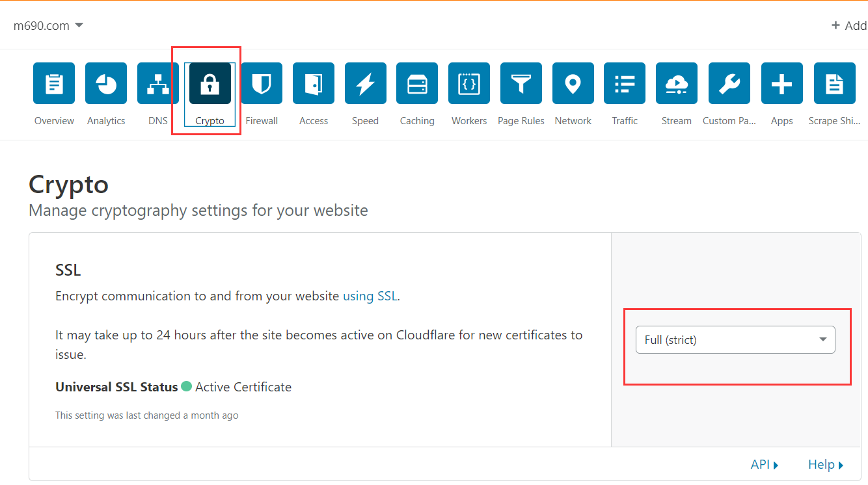The height and width of the screenshot is (485, 868).
Task: Open the Overview clipboard icon
Action: click(x=54, y=83)
